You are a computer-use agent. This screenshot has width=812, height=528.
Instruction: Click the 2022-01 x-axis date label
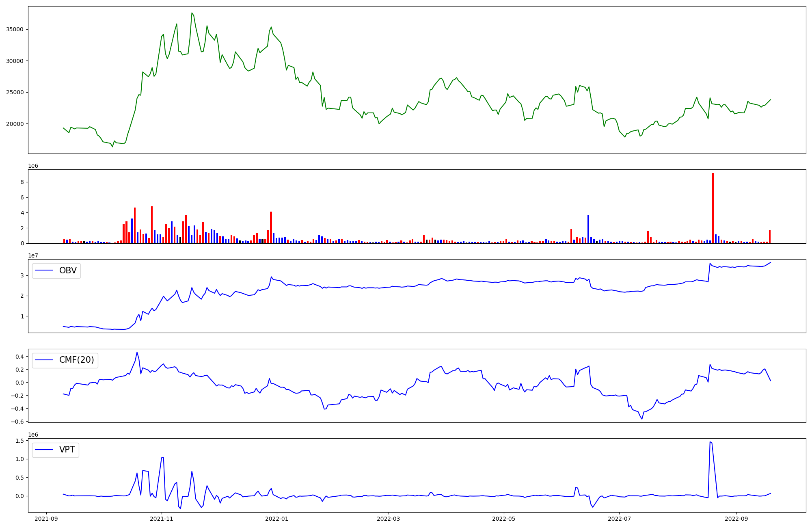(277, 519)
